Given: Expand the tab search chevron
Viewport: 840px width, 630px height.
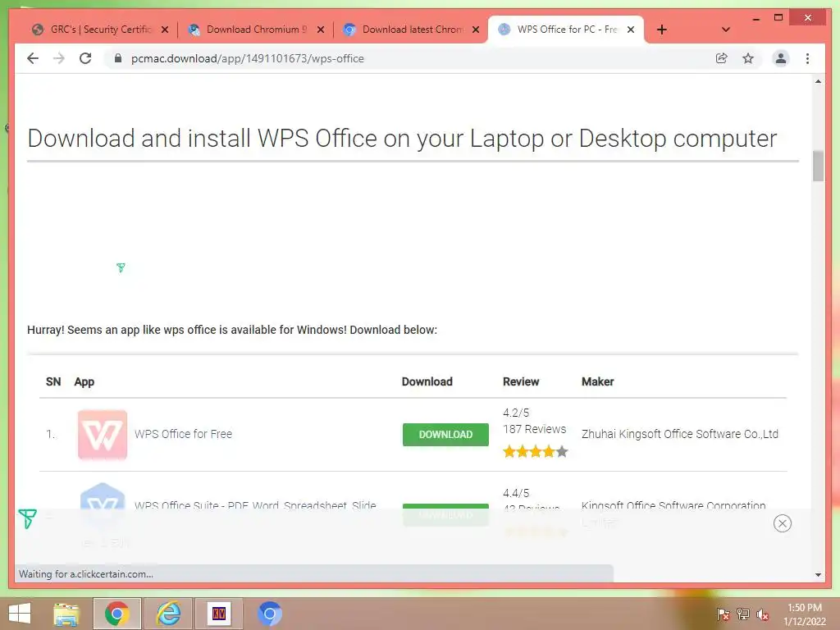Looking at the screenshot, I should (725, 30).
